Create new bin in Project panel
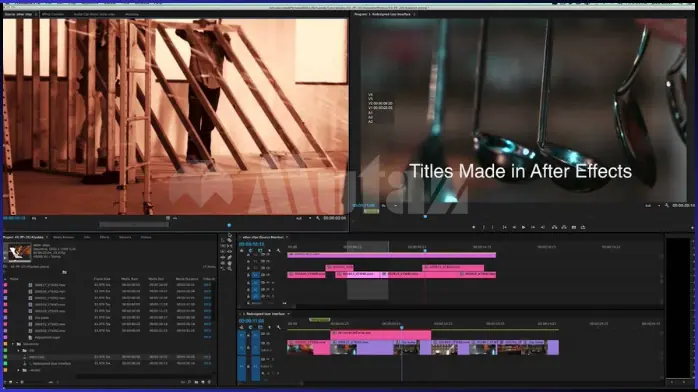 tap(196, 382)
